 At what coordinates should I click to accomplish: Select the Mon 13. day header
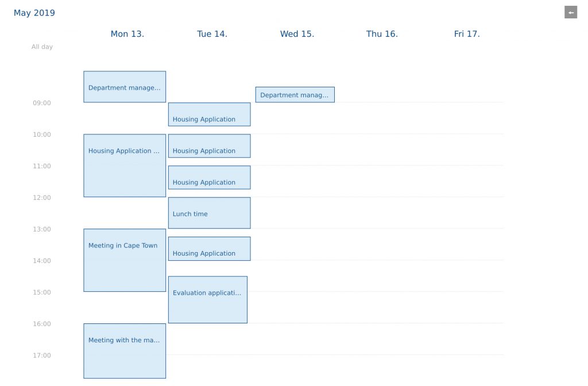coord(127,34)
